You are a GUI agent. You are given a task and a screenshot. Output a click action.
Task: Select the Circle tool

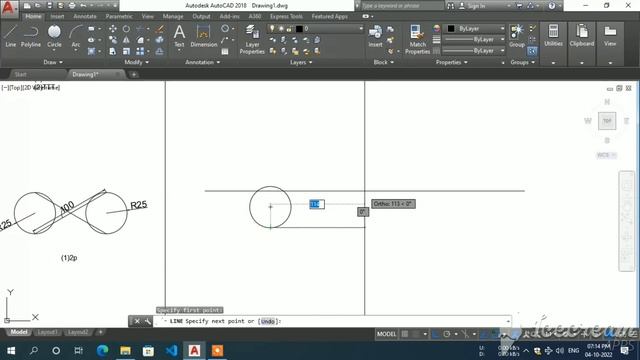pyautogui.click(x=54, y=36)
